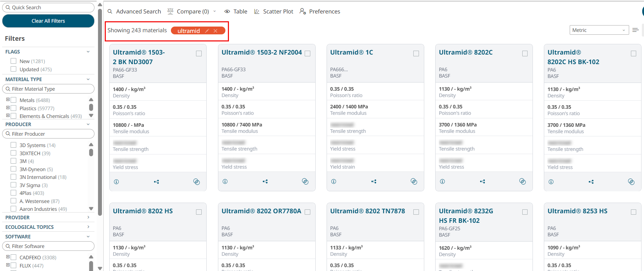Click the material type list scrollbar up arrow
The height and width of the screenshot is (271, 644).
(x=91, y=100)
